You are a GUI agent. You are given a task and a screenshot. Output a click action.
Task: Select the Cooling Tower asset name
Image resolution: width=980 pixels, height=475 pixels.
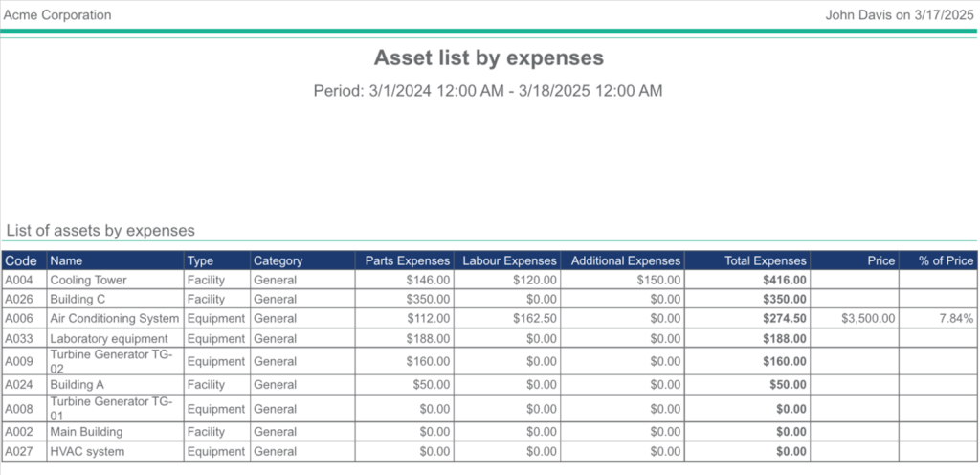click(x=88, y=281)
